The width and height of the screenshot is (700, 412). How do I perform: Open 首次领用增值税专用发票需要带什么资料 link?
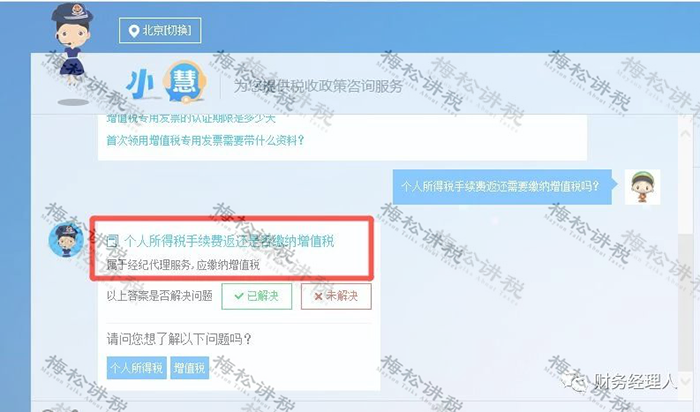205,141
